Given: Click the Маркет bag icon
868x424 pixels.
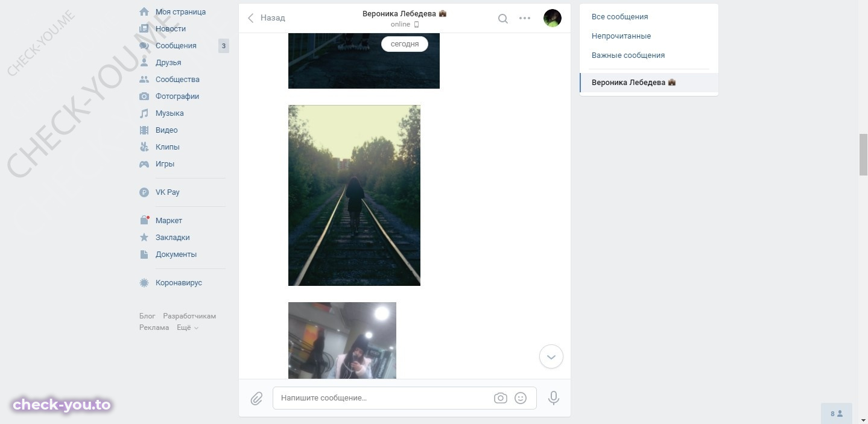Looking at the screenshot, I should click(x=144, y=220).
